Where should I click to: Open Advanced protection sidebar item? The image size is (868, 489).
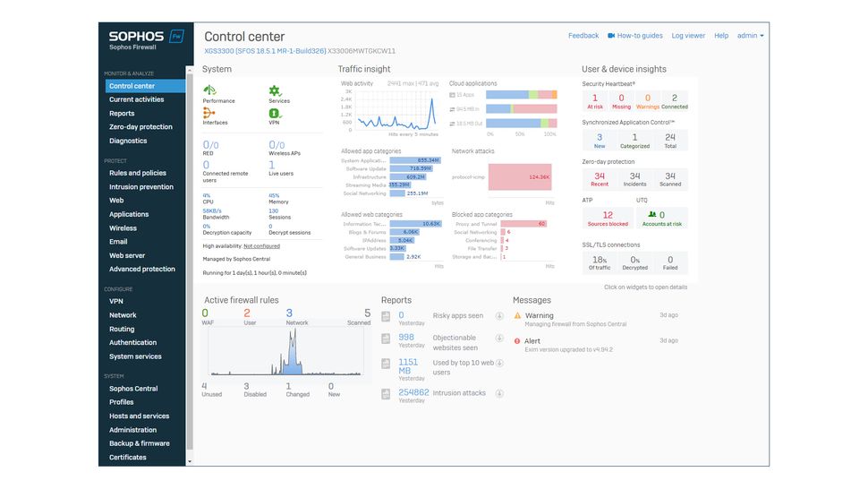click(141, 270)
